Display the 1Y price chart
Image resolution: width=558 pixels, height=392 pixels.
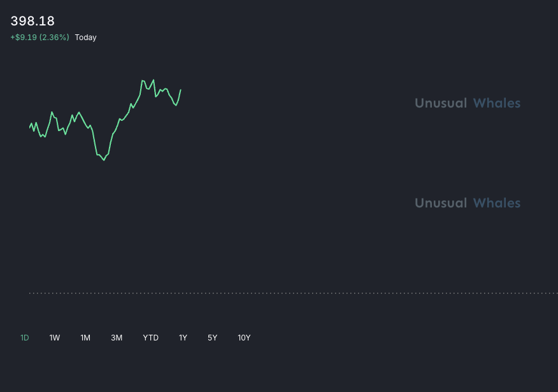pos(183,338)
